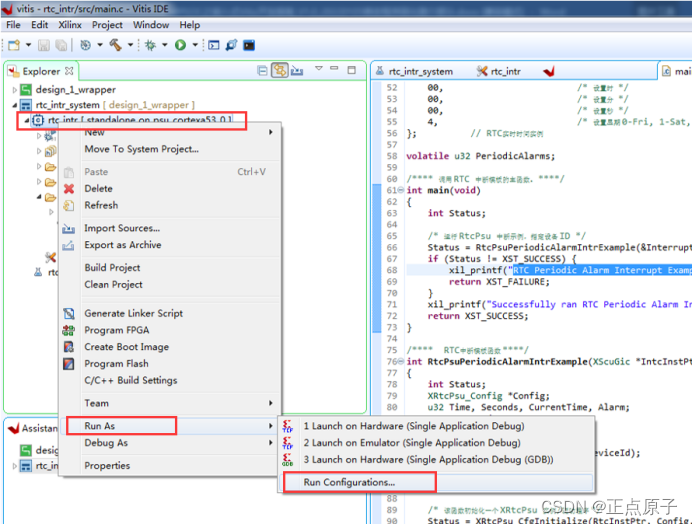This screenshot has width=693, height=525.
Task: Click the import icon in Explorer toolbar
Action: [x=297, y=71]
